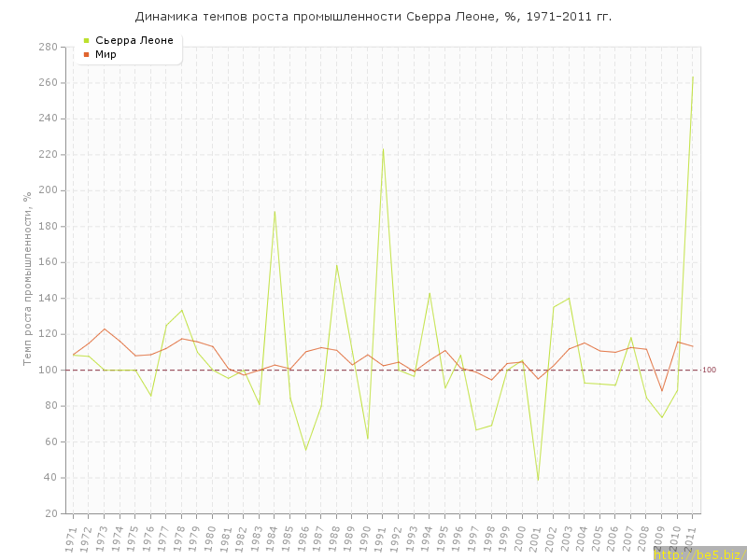Open the be5.biz watermark link
The image size is (747, 560).
(699, 553)
